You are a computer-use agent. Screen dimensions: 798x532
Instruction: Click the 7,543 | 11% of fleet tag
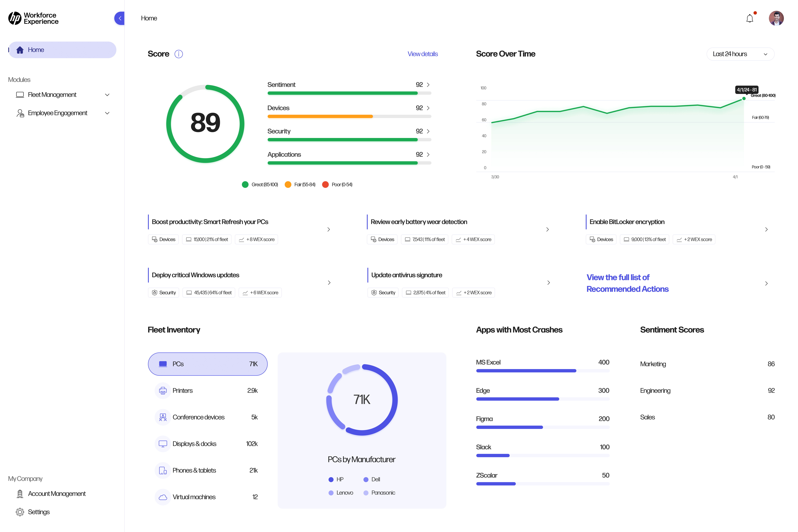[x=424, y=240]
